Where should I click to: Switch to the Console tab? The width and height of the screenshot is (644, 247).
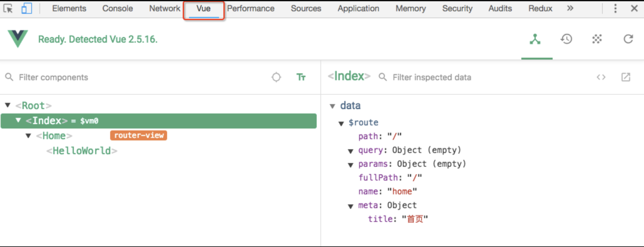click(x=117, y=8)
